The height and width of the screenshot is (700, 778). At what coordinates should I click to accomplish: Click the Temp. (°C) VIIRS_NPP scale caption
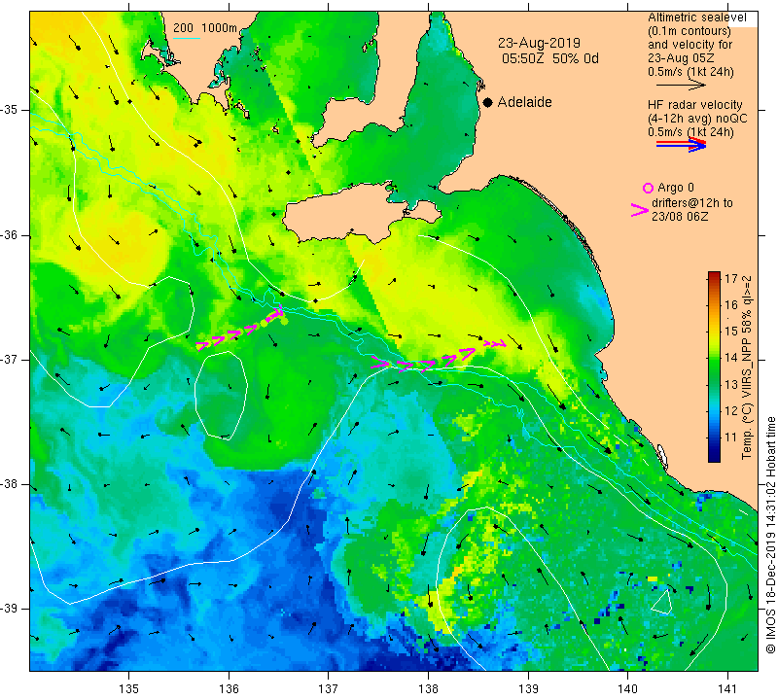tap(747, 367)
